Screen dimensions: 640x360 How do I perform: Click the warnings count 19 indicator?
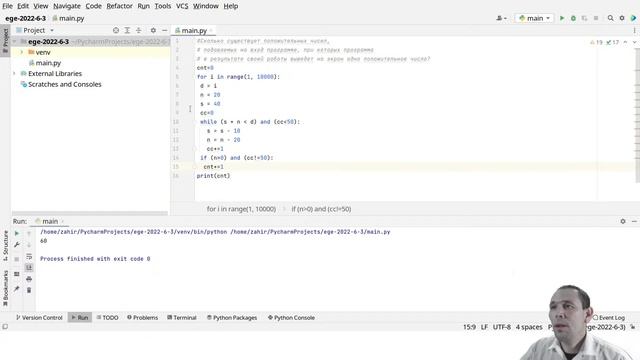pos(596,42)
